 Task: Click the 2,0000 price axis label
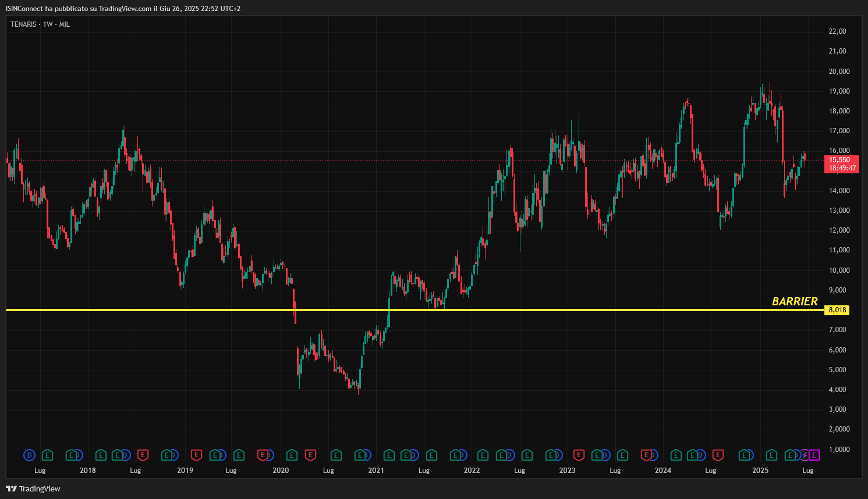[x=839, y=429]
